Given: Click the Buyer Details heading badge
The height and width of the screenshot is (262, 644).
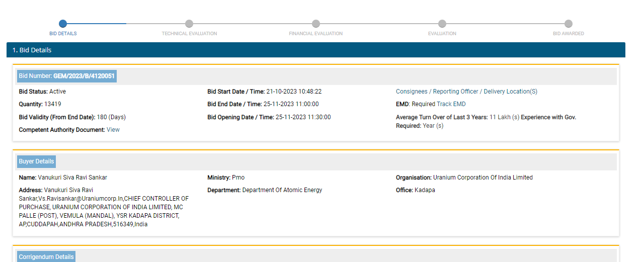Looking at the screenshot, I should tap(36, 161).
